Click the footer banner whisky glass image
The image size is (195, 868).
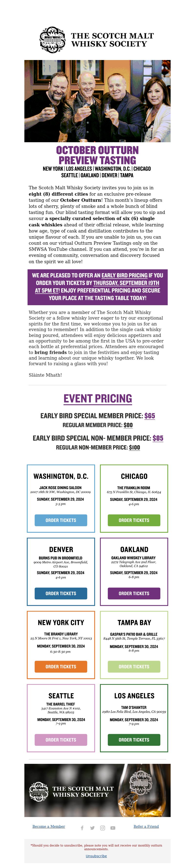(x=97, y=790)
